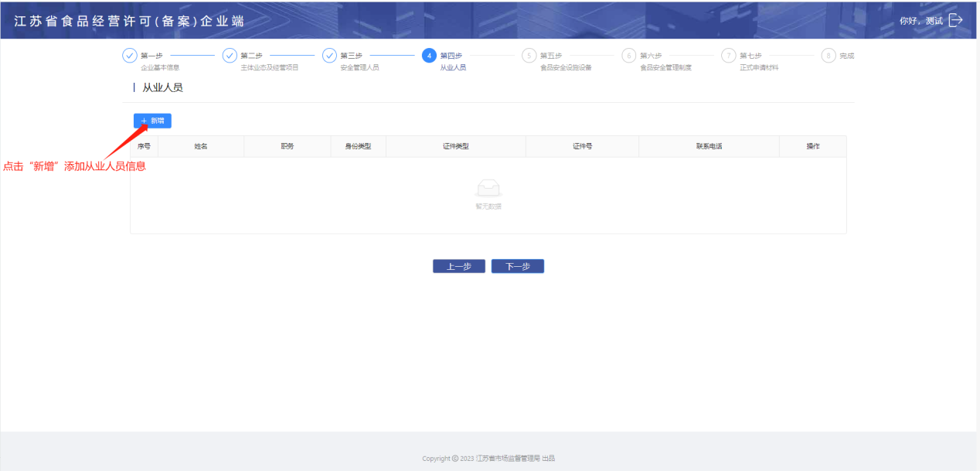Click the 证件类型 column header
The height and width of the screenshot is (471, 980).
pos(456,146)
